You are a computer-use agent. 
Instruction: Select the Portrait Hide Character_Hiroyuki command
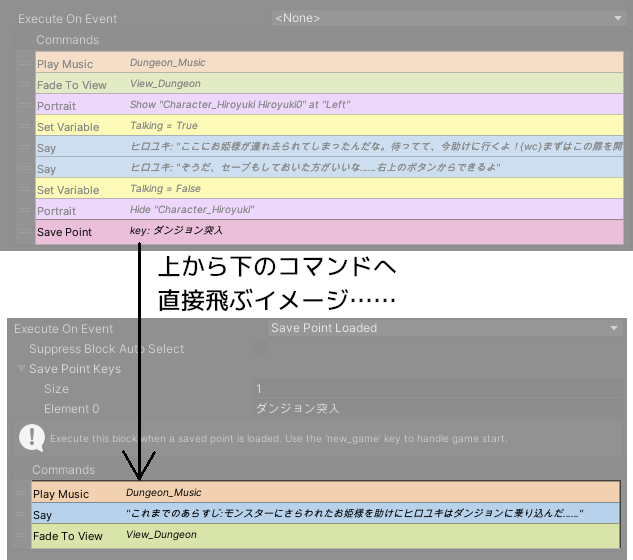pyautogui.click(x=329, y=210)
